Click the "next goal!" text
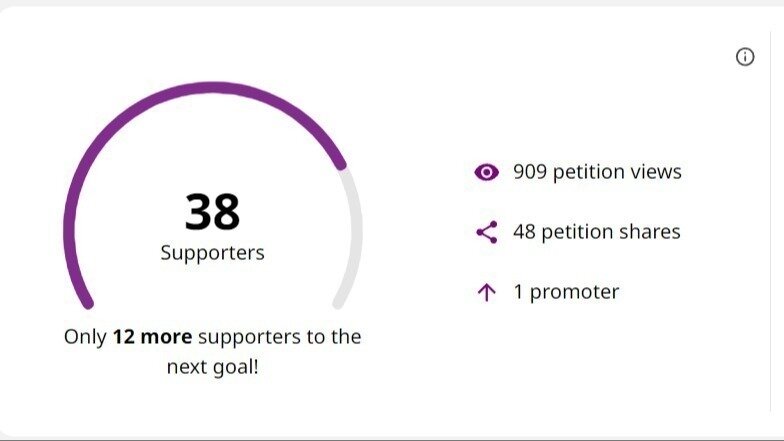The width and height of the screenshot is (784, 441). [212, 367]
